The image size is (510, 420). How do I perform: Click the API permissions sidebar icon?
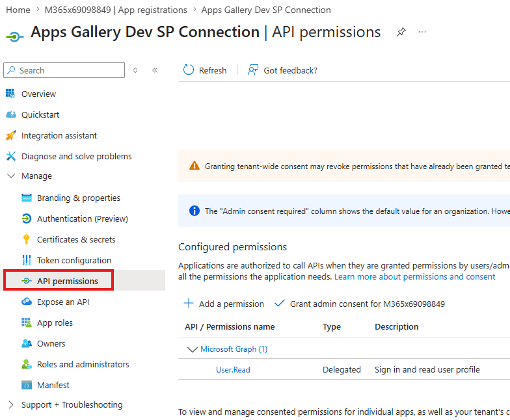pyautogui.click(x=26, y=281)
